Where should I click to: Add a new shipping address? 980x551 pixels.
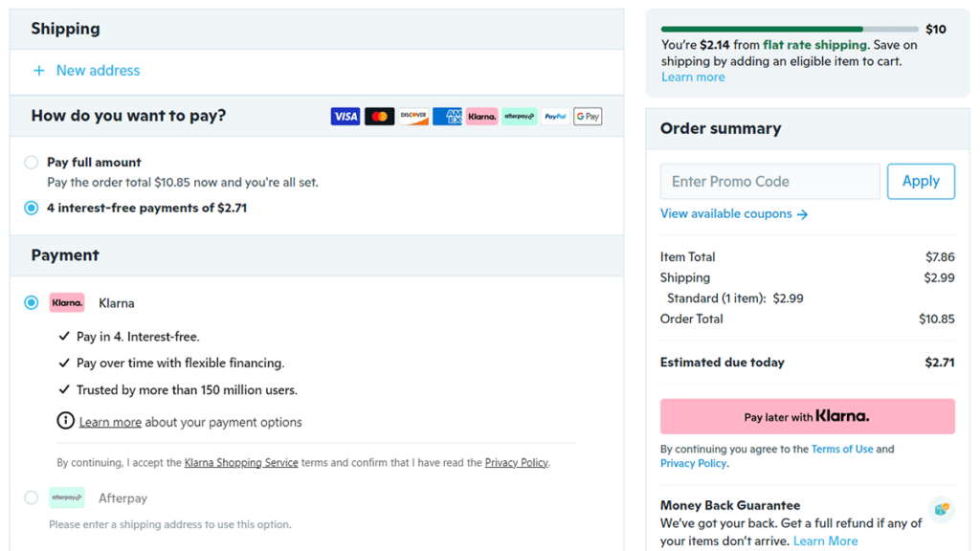pos(86,71)
